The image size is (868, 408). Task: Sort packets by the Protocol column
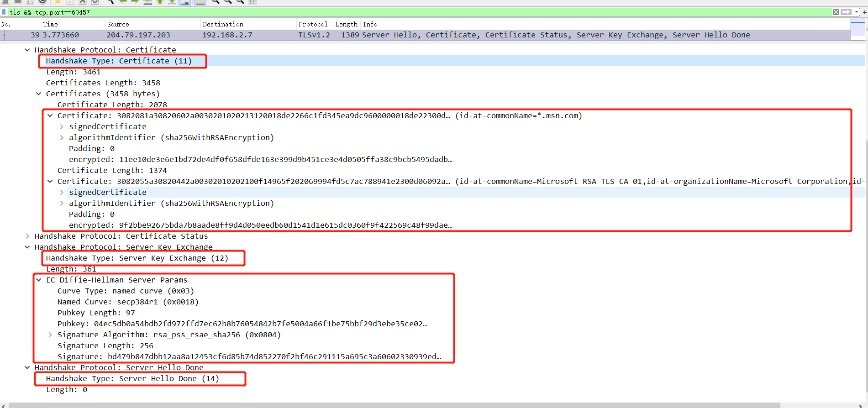click(x=313, y=24)
